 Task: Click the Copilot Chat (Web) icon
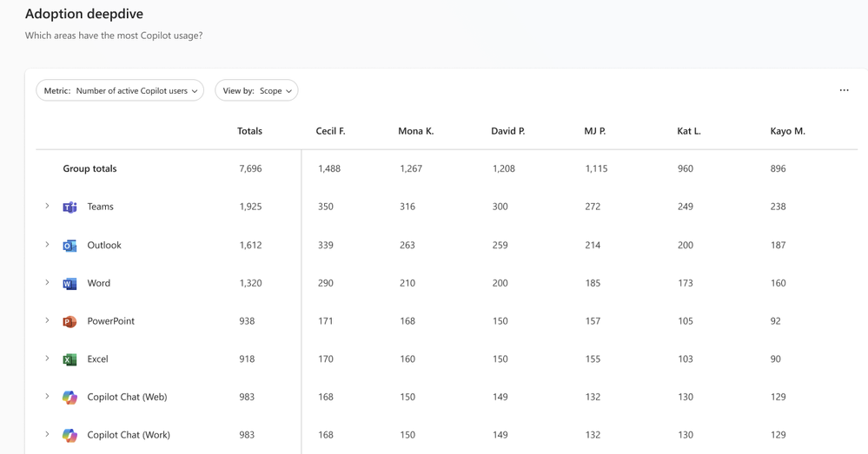(70, 398)
